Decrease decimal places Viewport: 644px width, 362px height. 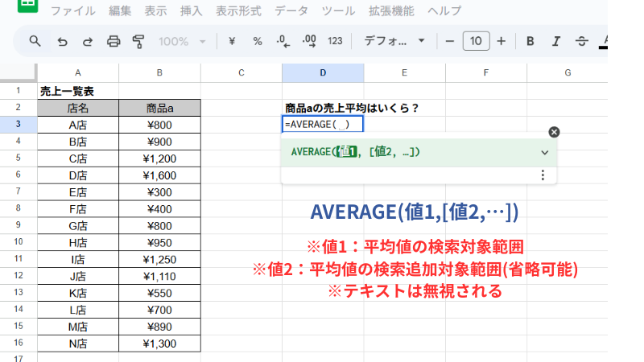pyautogui.click(x=283, y=41)
